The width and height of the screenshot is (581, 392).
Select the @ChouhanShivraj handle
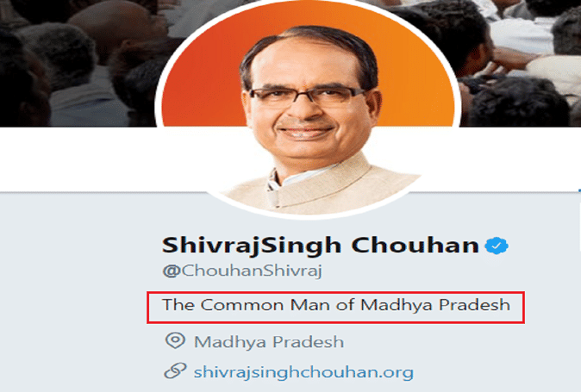(x=242, y=271)
